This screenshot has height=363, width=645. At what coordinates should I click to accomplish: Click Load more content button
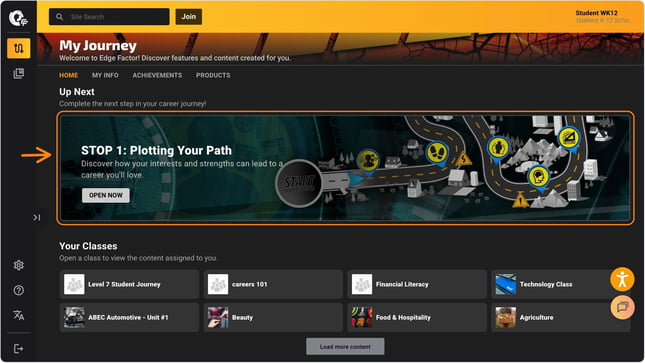[345, 347]
